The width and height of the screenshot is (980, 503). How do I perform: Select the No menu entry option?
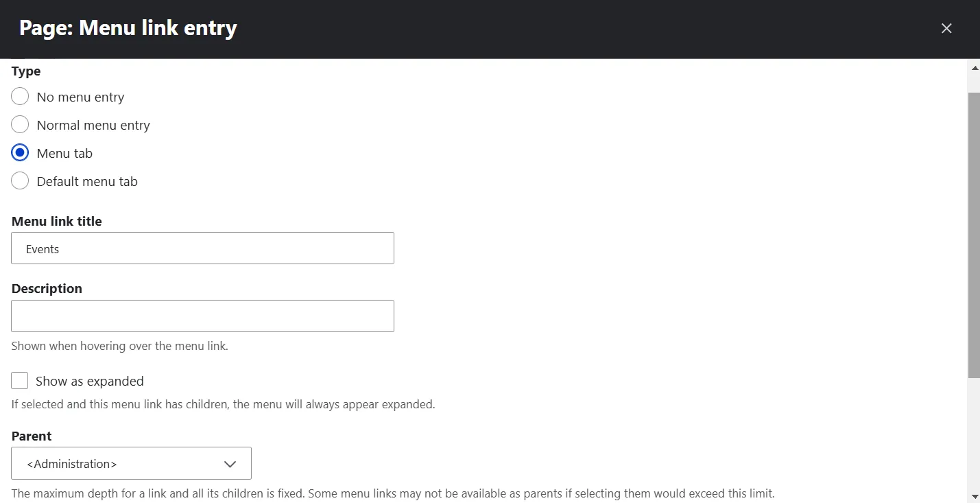[x=20, y=97]
